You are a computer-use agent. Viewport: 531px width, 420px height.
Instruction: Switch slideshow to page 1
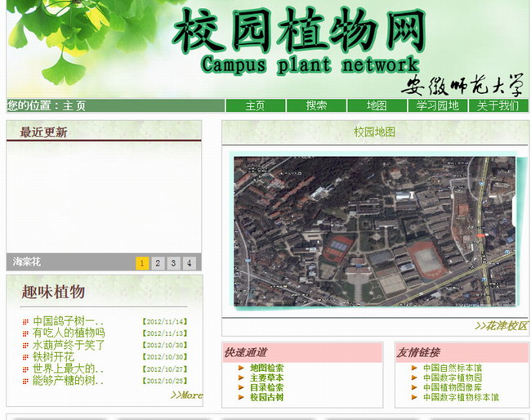pos(142,263)
